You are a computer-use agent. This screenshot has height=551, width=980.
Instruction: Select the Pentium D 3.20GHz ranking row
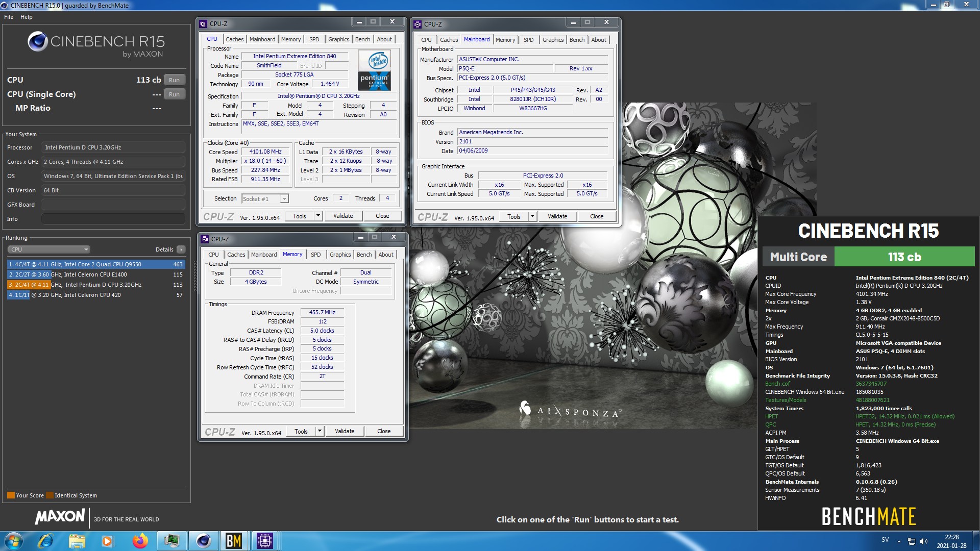(96, 285)
